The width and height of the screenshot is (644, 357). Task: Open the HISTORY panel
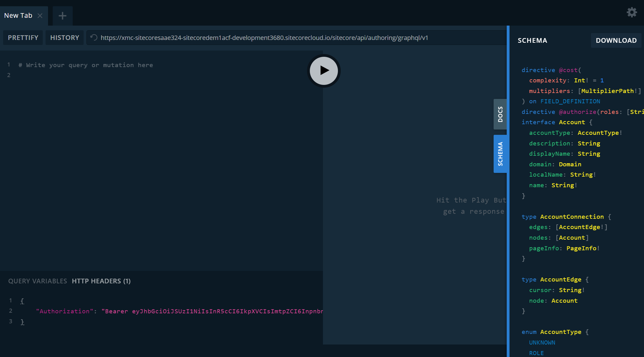(x=65, y=38)
